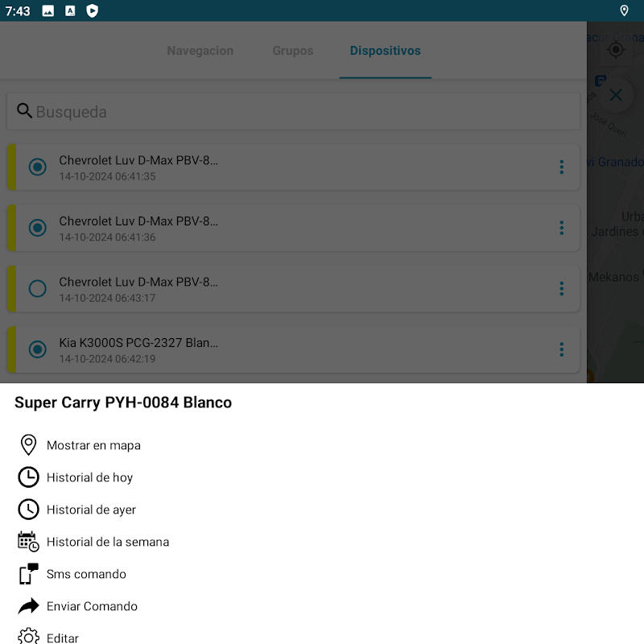Screen dimensions: 644x644
Task: Tap the calendar icon for Historial de la semana
Action: (28, 541)
